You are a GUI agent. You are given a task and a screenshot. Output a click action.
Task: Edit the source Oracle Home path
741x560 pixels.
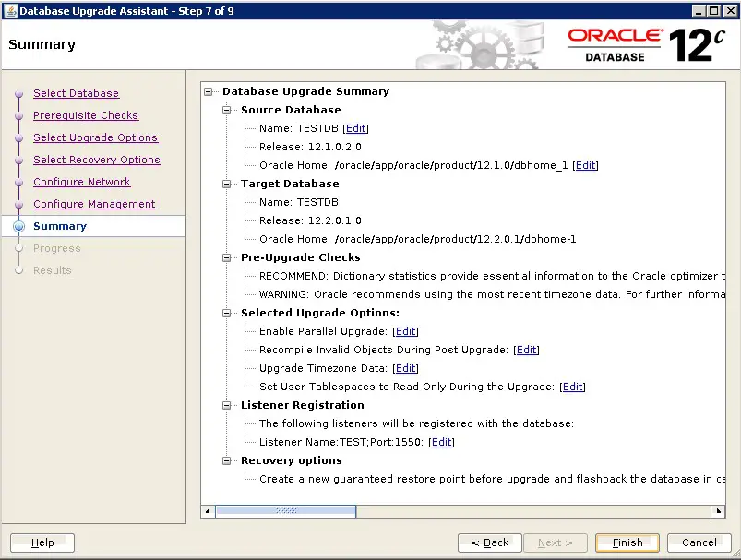click(586, 165)
